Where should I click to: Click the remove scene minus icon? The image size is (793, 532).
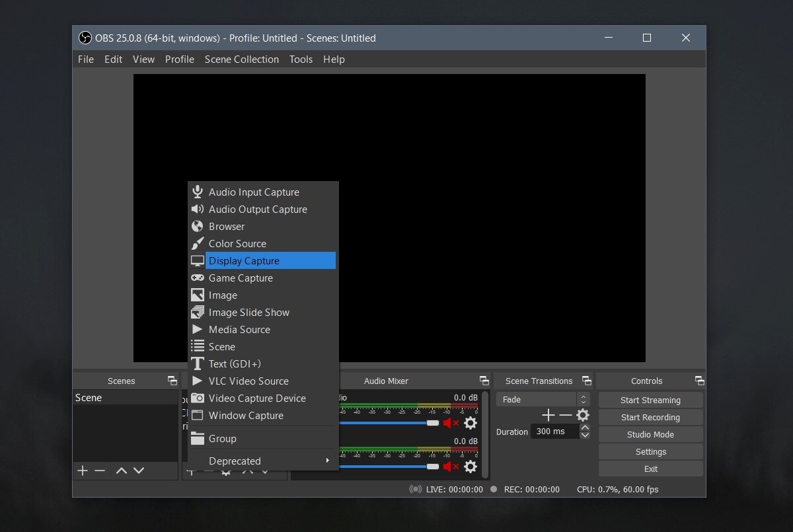coord(100,471)
